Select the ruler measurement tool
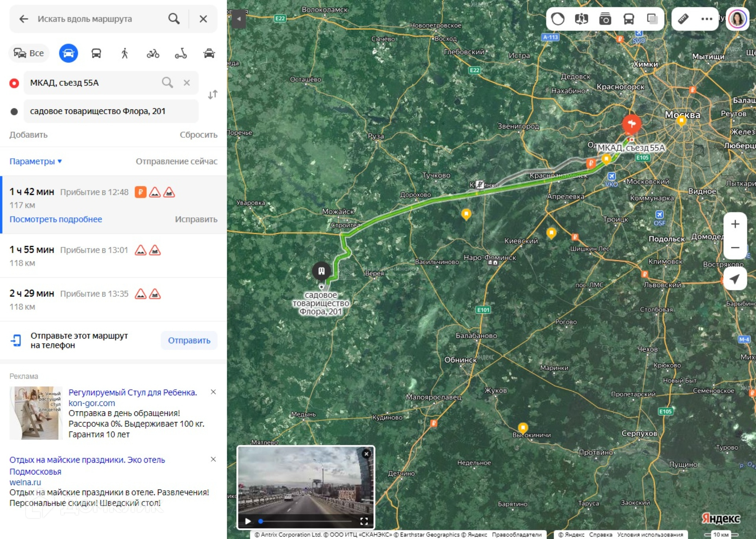This screenshot has height=539, width=756. [x=683, y=19]
